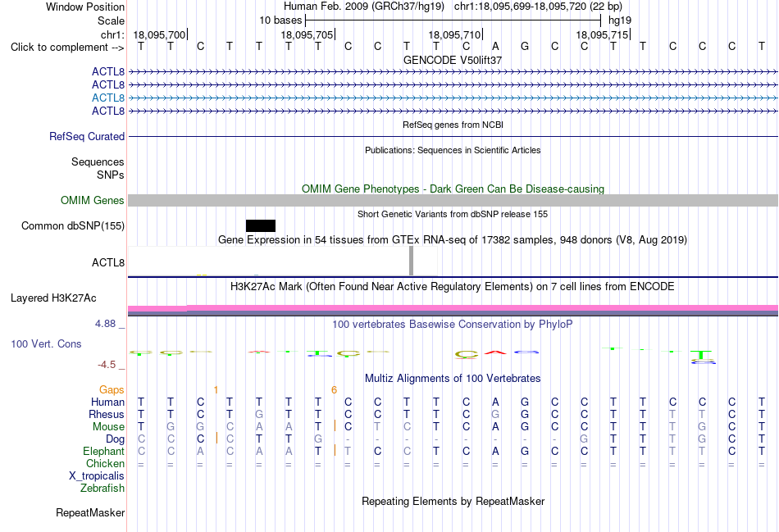Click the 'X_tropicalis' species row label
This screenshot has height=532, width=779.
[x=97, y=476]
